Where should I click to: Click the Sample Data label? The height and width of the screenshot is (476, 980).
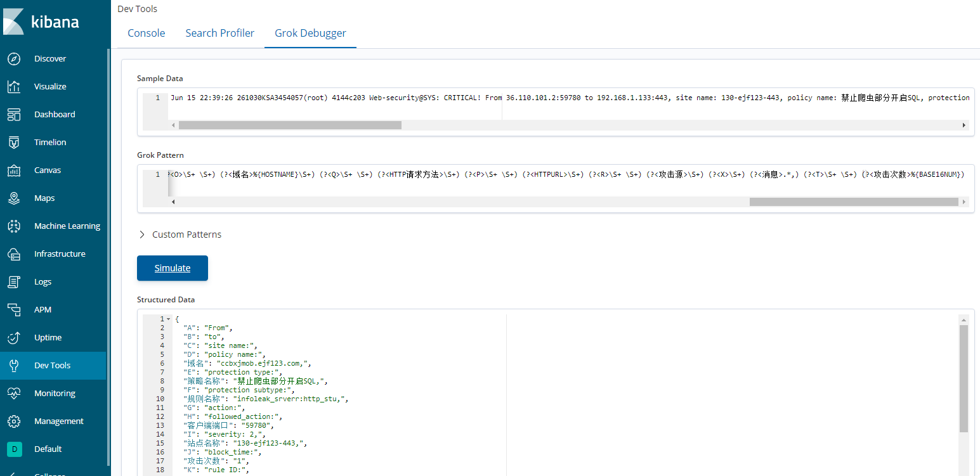coord(160,79)
